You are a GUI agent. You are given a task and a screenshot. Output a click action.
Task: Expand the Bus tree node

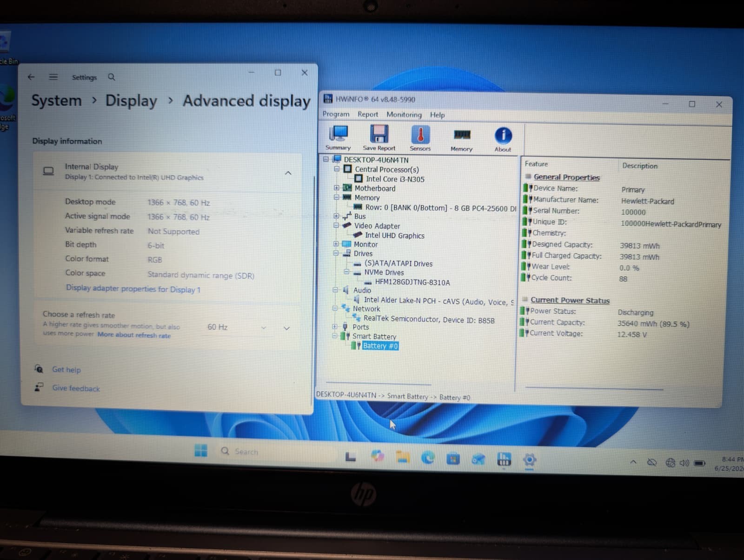(x=336, y=216)
